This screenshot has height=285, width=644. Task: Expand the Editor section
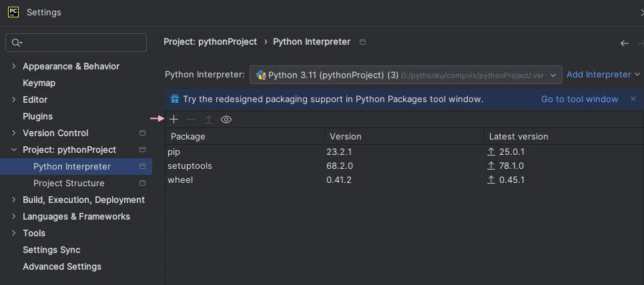point(14,99)
